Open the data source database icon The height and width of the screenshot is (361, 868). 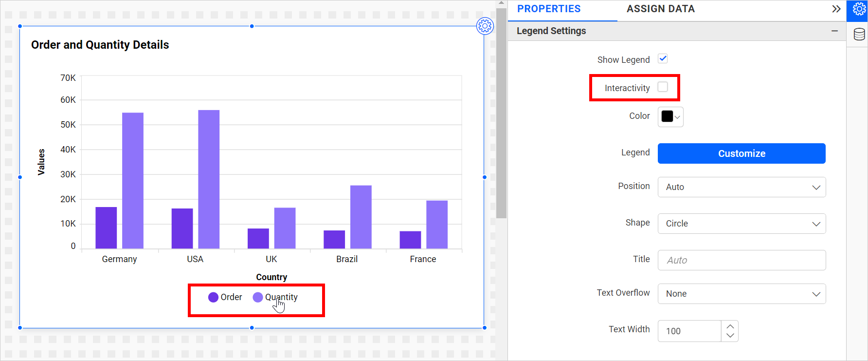pos(859,35)
